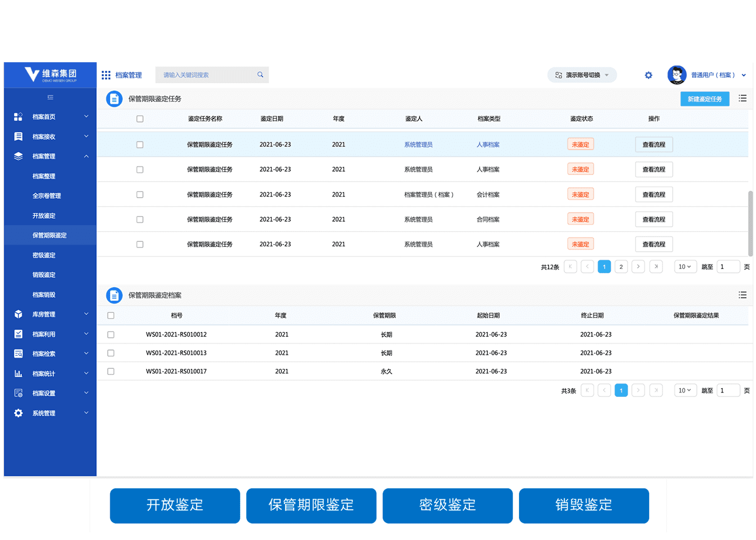Click the 库房管理 cube icon
Image resolution: width=756 pixels, height=540 pixels.
[18, 314]
